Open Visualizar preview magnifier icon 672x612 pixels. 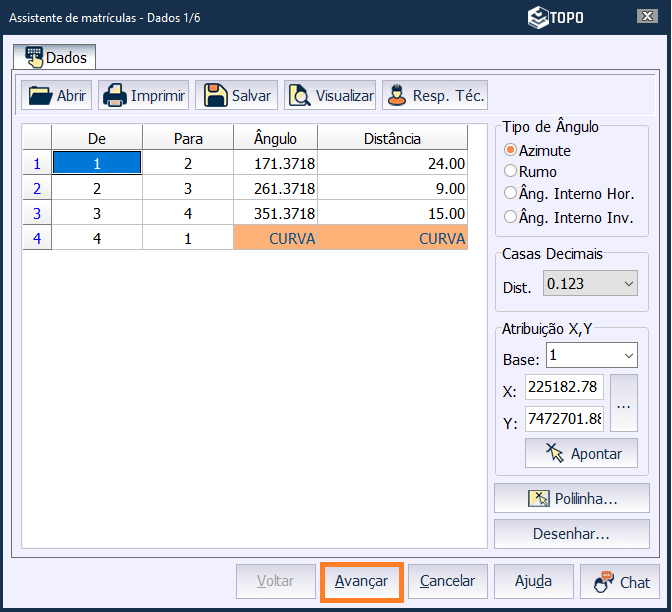[x=300, y=96]
